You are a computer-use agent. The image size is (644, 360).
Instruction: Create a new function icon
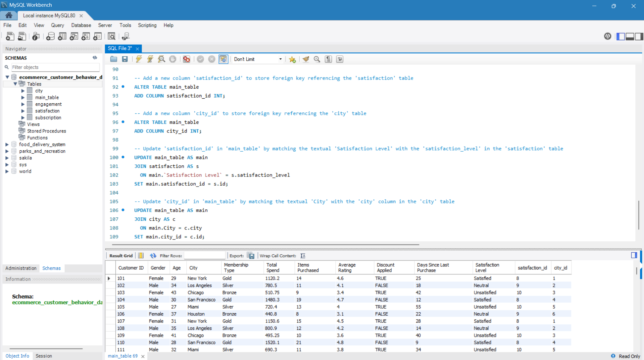point(97,36)
